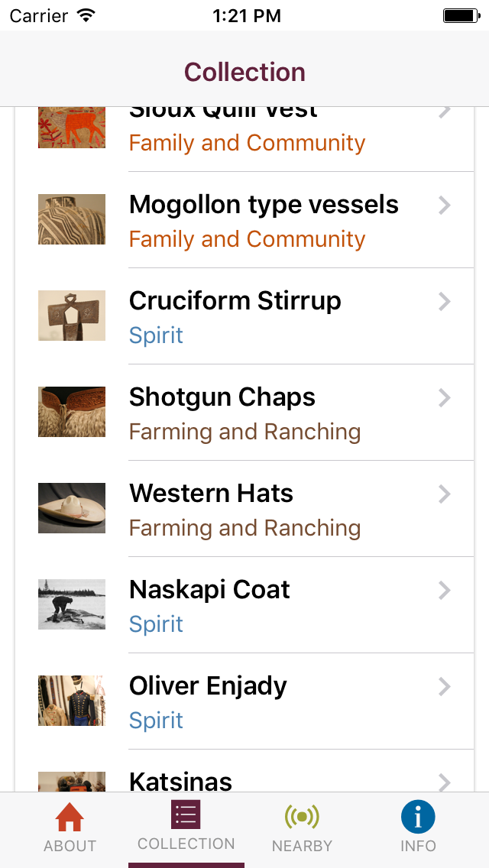The image size is (489, 868).
Task: Tap chevron on Naskapi Coat row
Action: [x=445, y=590]
